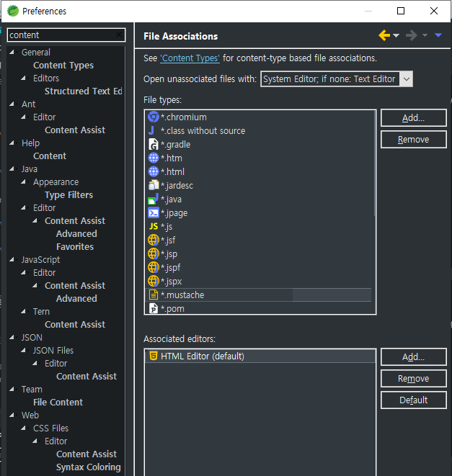452x476 pixels.
Task: Open the blue view menu triangle
Action: coord(438,35)
